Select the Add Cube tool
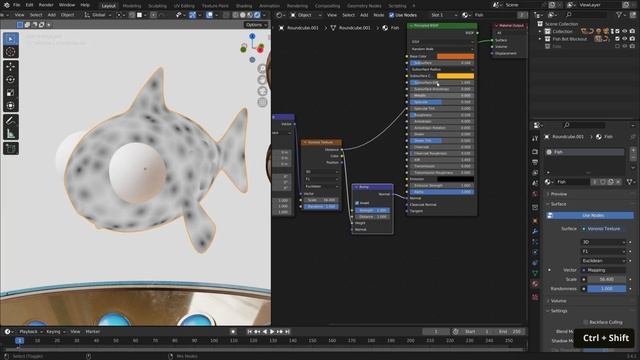The height and width of the screenshot is (360, 640). 11,148
